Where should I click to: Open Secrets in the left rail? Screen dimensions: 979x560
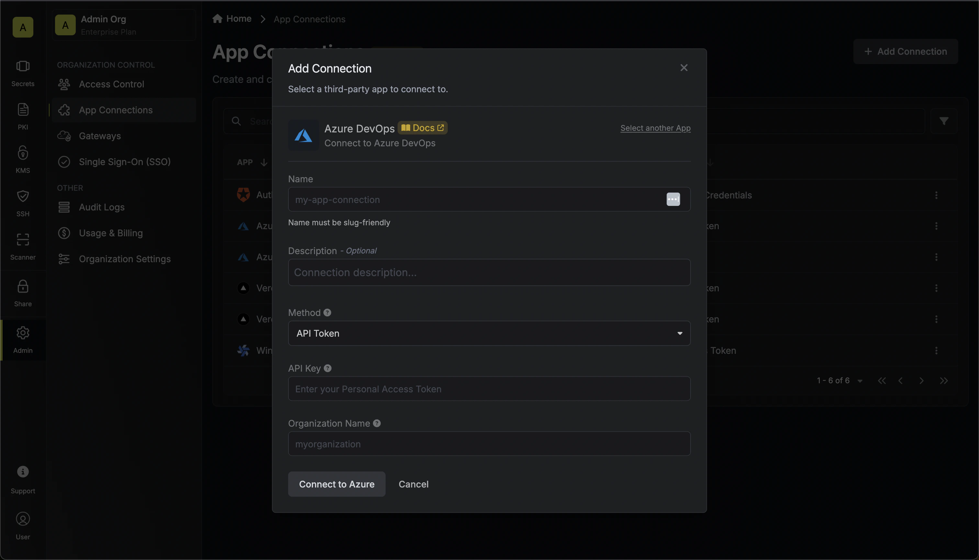[23, 73]
